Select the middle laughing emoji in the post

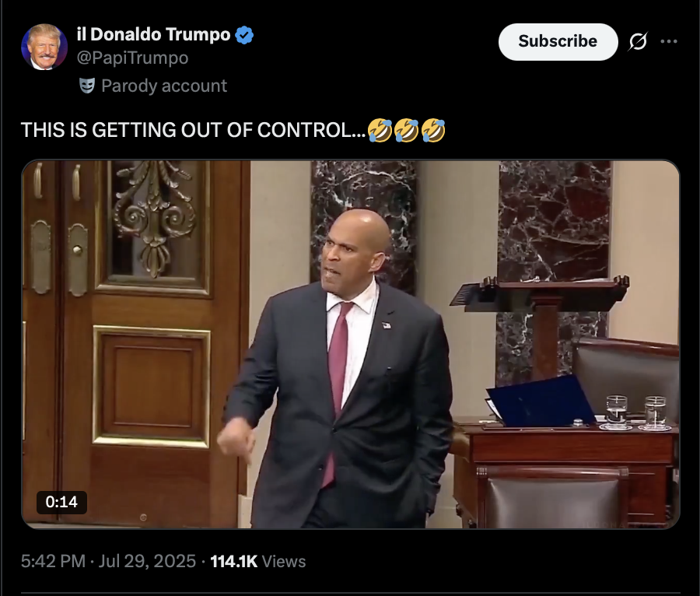pyautogui.click(x=406, y=131)
